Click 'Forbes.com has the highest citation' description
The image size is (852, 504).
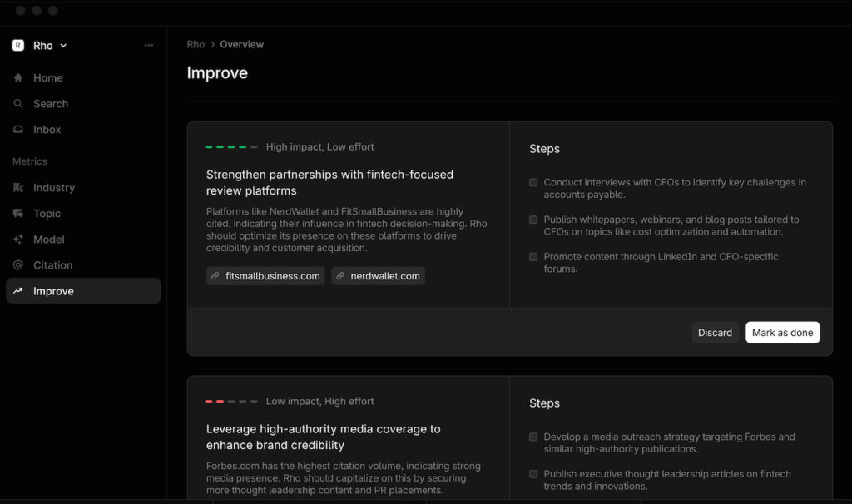click(344, 478)
